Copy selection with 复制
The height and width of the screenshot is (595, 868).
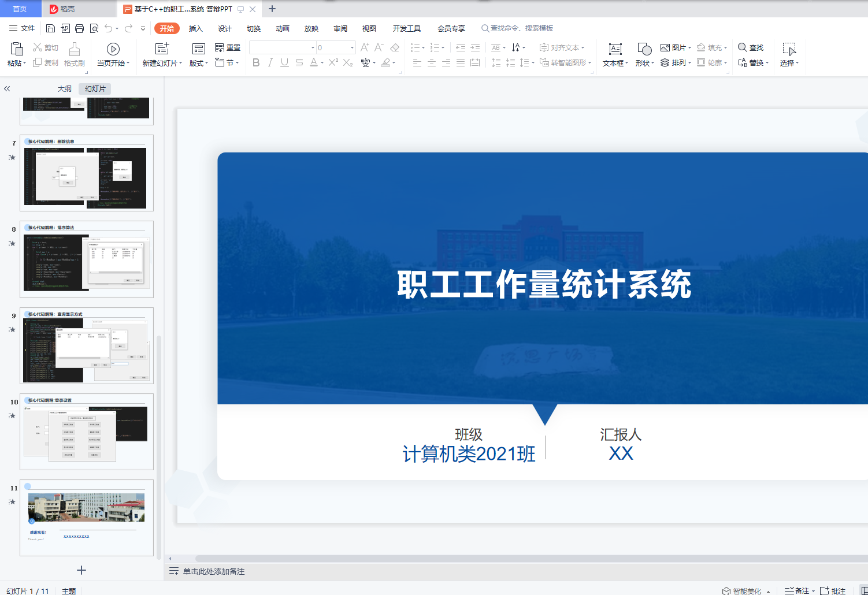click(46, 62)
